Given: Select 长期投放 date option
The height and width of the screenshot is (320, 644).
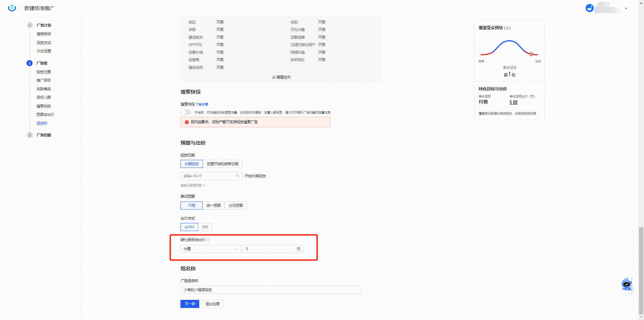Looking at the screenshot, I should [192, 164].
